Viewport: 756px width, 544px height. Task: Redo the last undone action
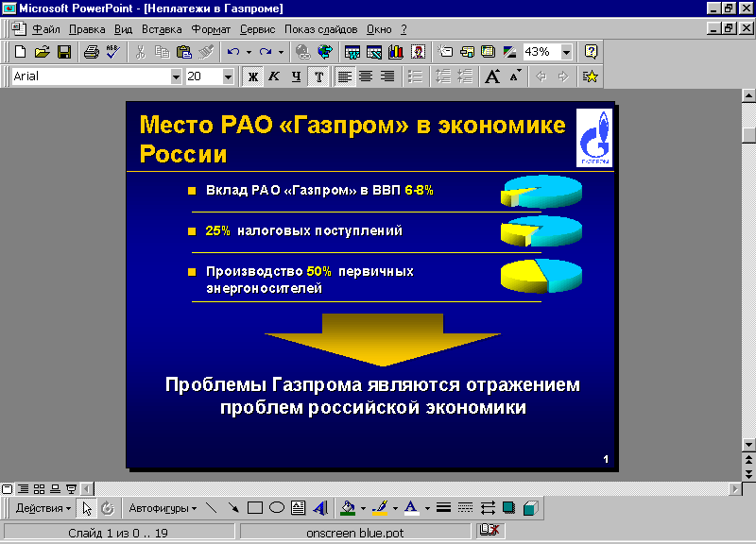coord(266,52)
